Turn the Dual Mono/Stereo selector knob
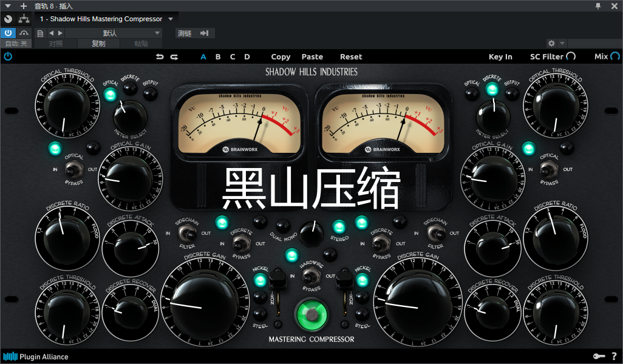The width and height of the screenshot is (623, 364). [x=311, y=234]
